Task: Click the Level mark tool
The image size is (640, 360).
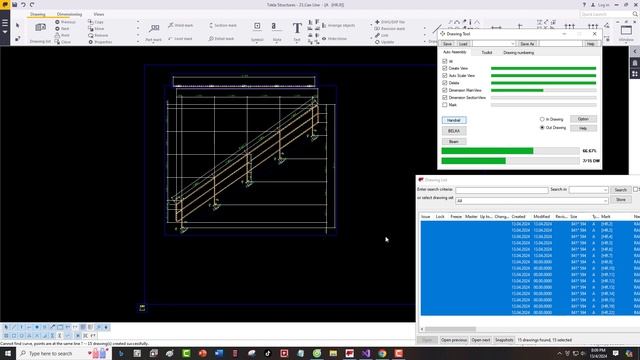Action: coord(180,39)
